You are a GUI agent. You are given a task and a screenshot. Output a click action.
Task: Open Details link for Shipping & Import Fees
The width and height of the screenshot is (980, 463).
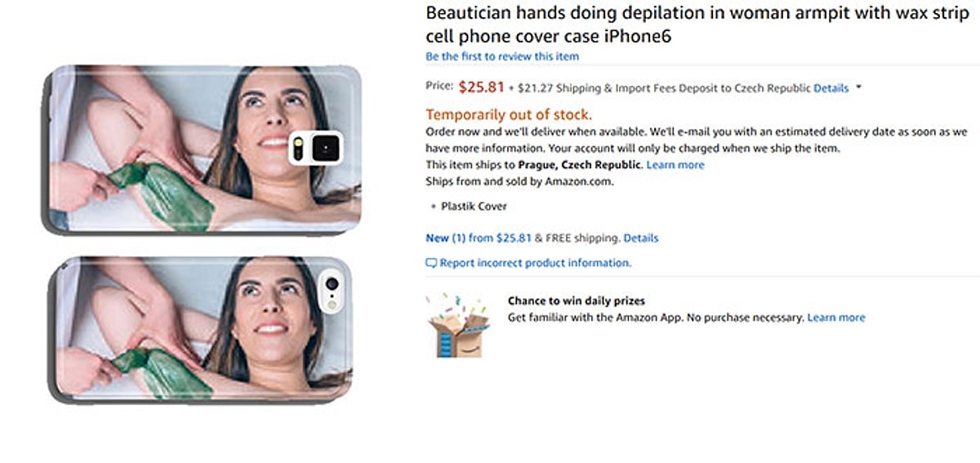831,88
